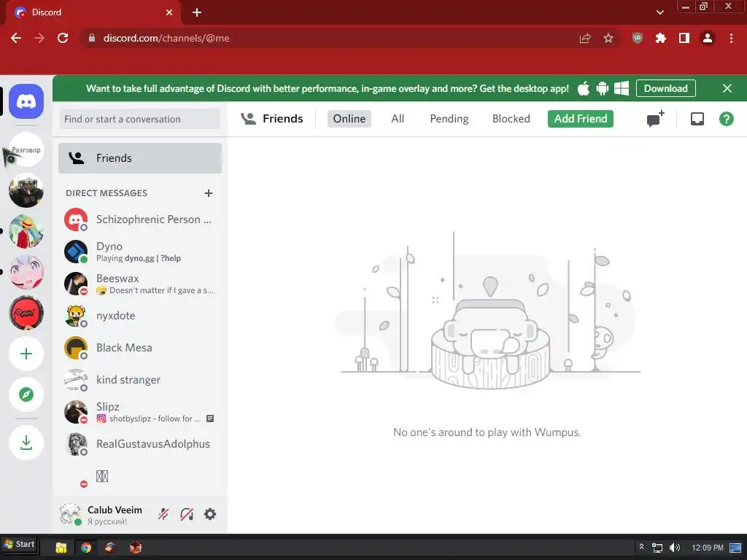Reload the page
Viewport: 747px width, 560px height.
click(x=63, y=38)
